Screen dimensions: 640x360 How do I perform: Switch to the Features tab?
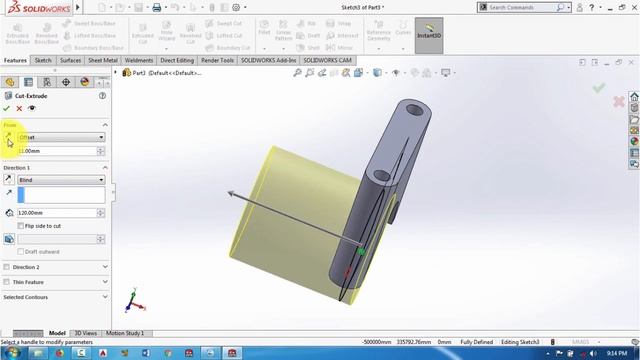click(x=15, y=60)
